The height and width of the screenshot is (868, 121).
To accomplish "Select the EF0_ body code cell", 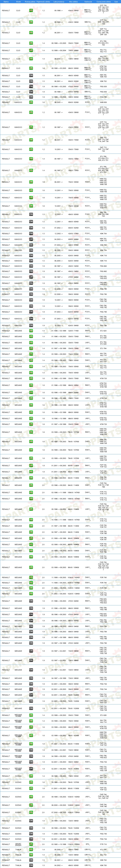I will pyautogui.click(x=88, y=844).
